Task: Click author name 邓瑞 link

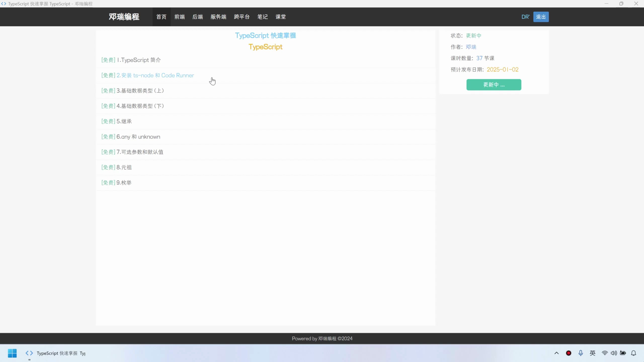Action: coord(471,47)
